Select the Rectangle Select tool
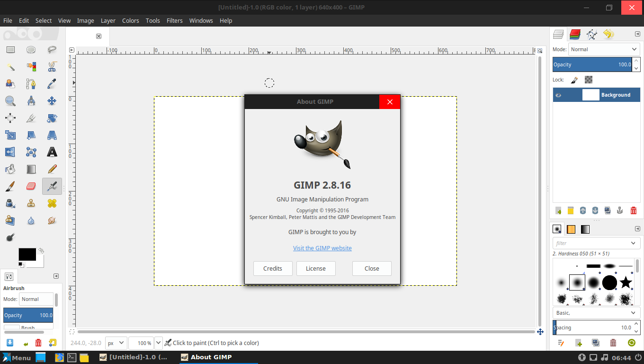 pyautogui.click(x=10, y=49)
